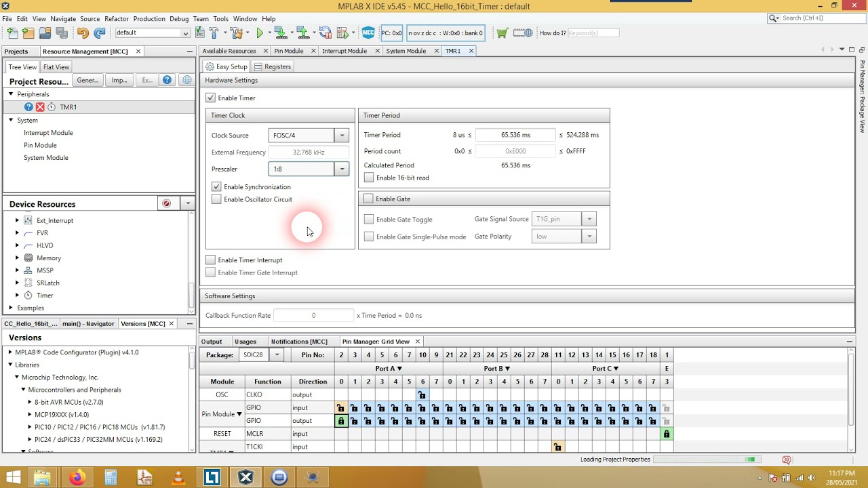This screenshot has width=868, height=488.
Task: Close the TMR1 editor tab
Action: [471, 51]
